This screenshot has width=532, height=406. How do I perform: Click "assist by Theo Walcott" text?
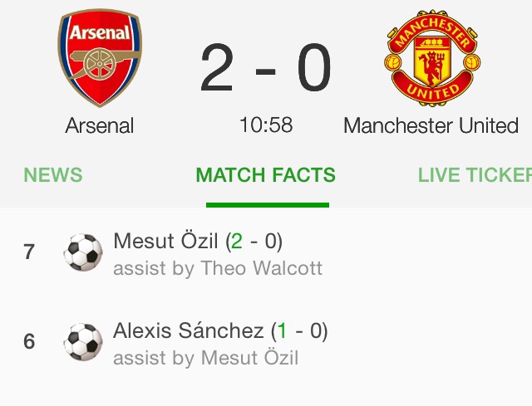218,268
